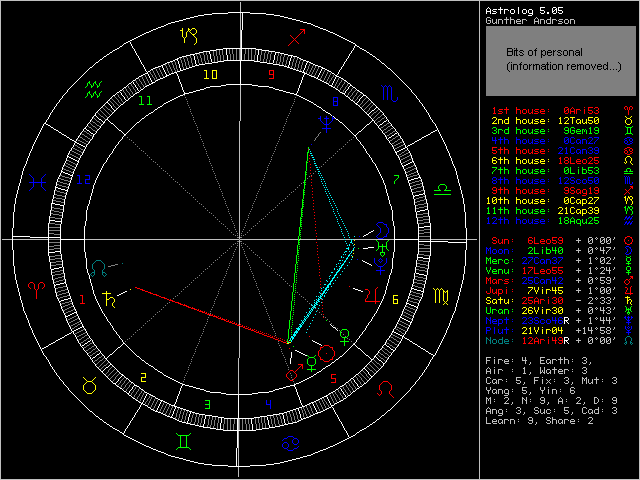Select the "Fire: 4, Earth: 3," summary line
The width and height of the screenshot is (640, 480).
[x=539, y=361]
